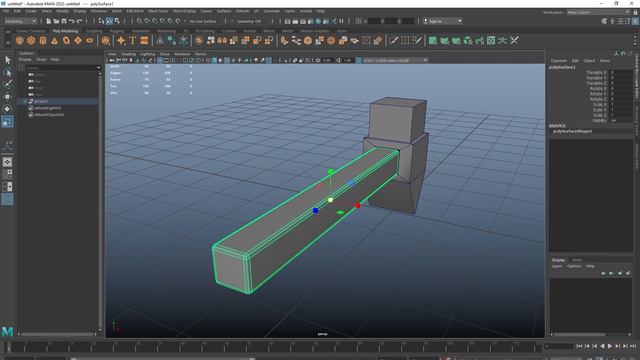Create a polygon sphere from the shelf

pyautogui.click(x=20, y=40)
